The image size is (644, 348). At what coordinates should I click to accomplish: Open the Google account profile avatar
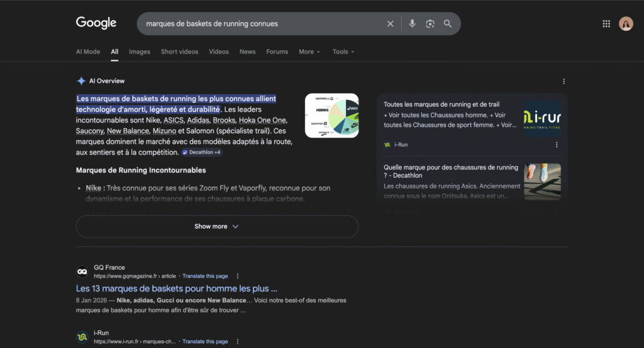[626, 24]
